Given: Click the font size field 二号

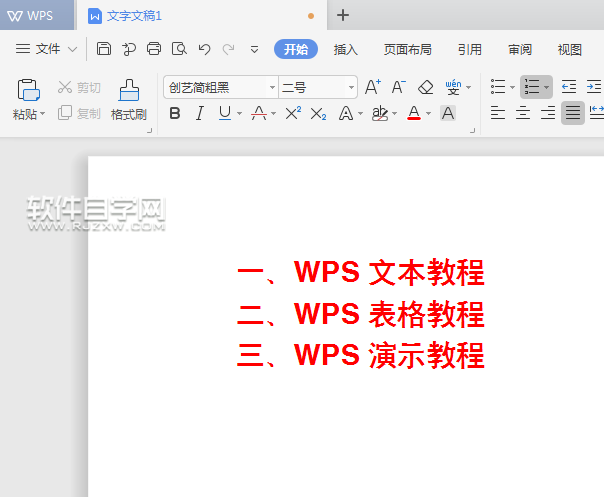Looking at the screenshot, I should click(312, 87).
